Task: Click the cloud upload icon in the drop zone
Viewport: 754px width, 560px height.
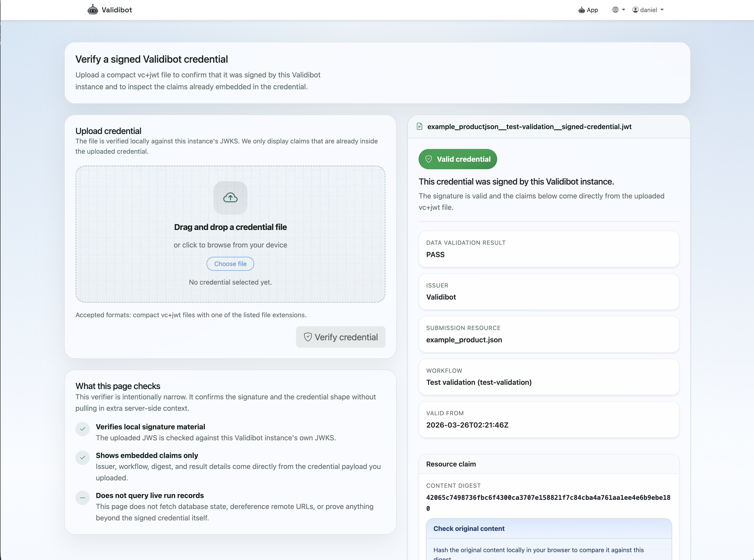Action: pos(230,198)
